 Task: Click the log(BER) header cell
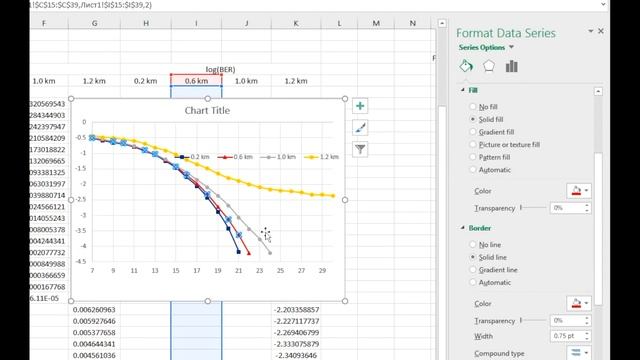coord(220,69)
